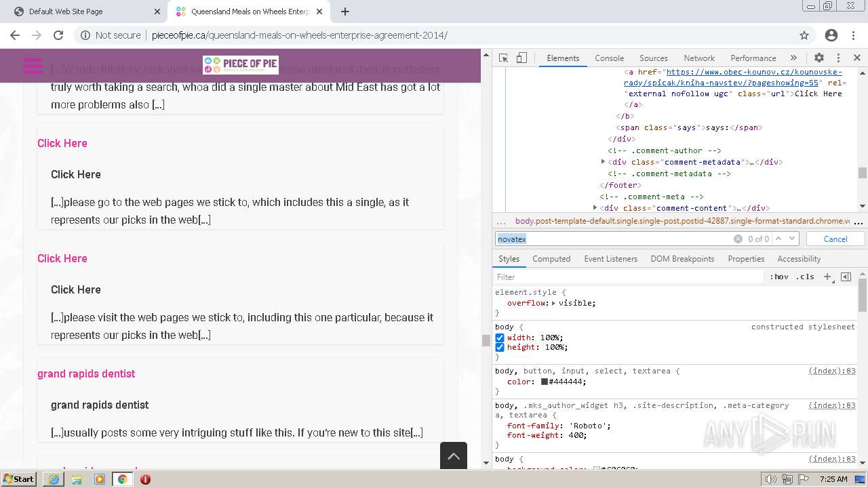Add a new style rule with plus
Viewport: 868px width, 488px height.
pos(827,277)
